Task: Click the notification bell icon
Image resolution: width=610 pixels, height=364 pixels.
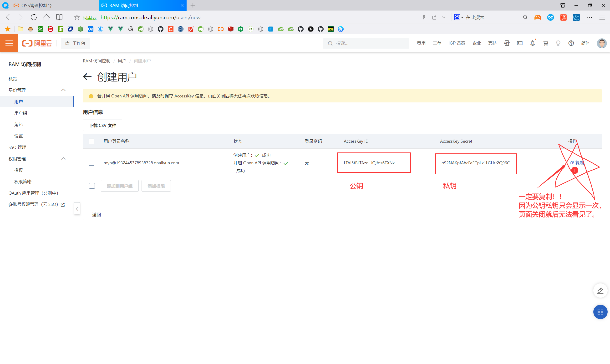Action: 532,43
